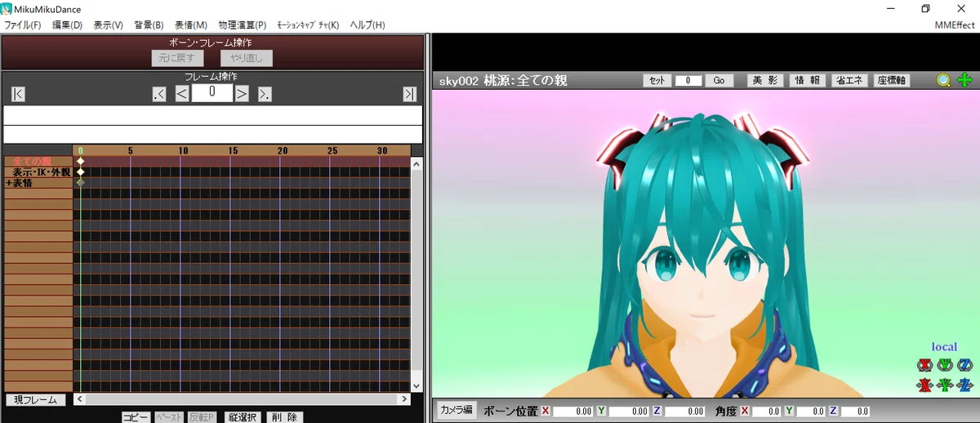
Task: Move along Z axis icon
Action: 965,385
